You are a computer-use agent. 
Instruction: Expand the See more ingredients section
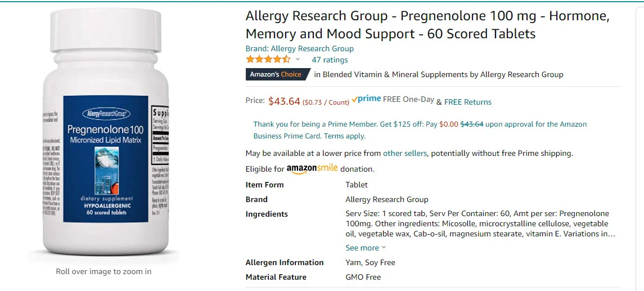pos(366,248)
